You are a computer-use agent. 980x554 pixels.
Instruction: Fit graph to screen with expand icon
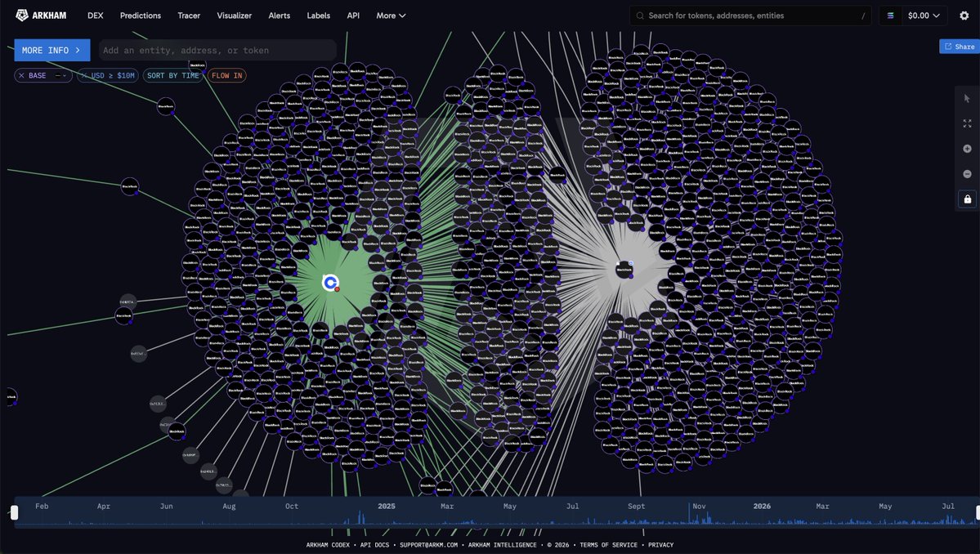coord(967,123)
